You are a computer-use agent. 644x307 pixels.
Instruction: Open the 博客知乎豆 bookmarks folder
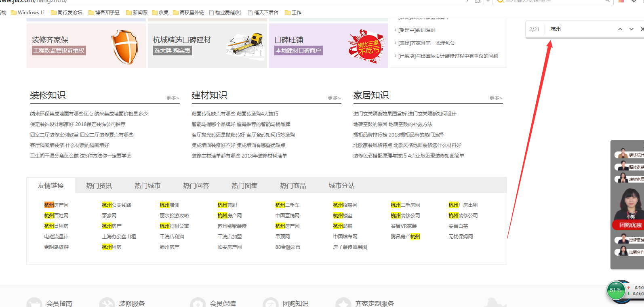104,13
